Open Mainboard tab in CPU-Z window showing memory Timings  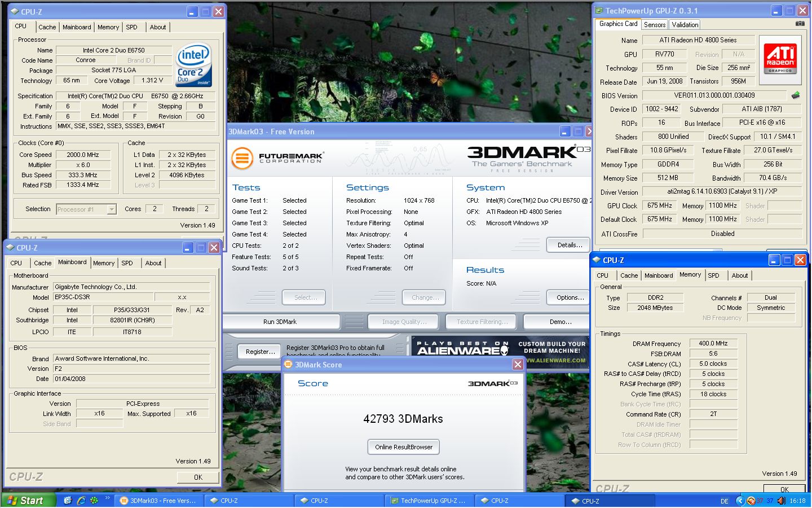(x=659, y=275)
